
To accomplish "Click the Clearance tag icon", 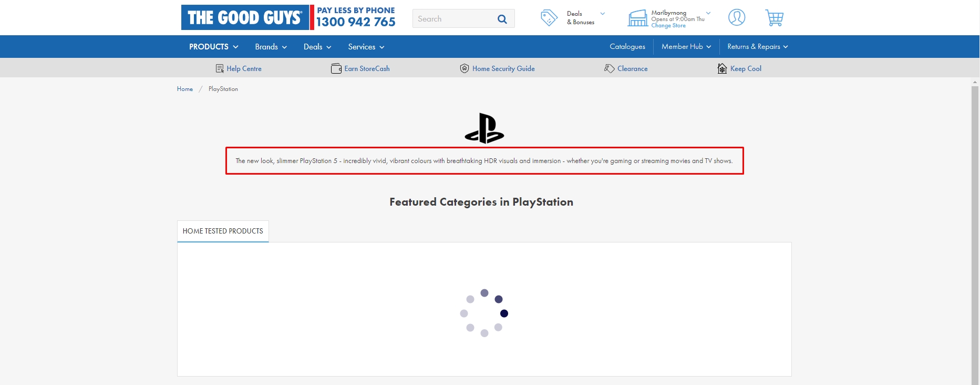I will pos(609,68).
